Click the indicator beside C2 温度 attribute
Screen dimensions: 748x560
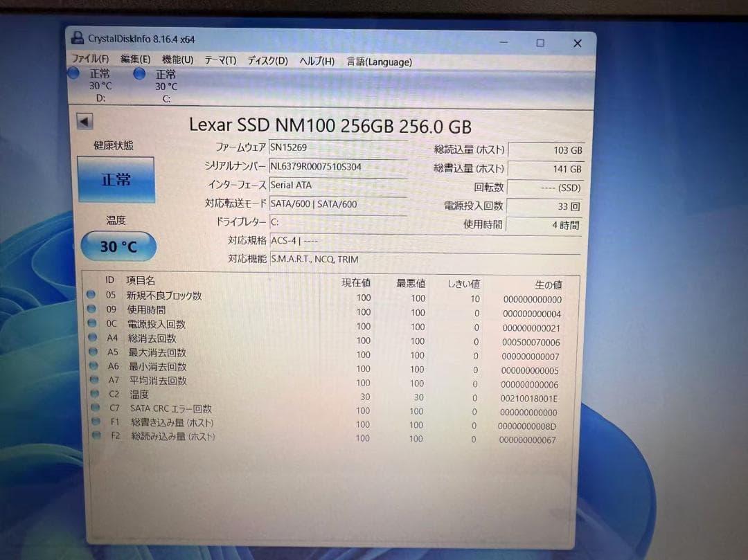point(96,394)
